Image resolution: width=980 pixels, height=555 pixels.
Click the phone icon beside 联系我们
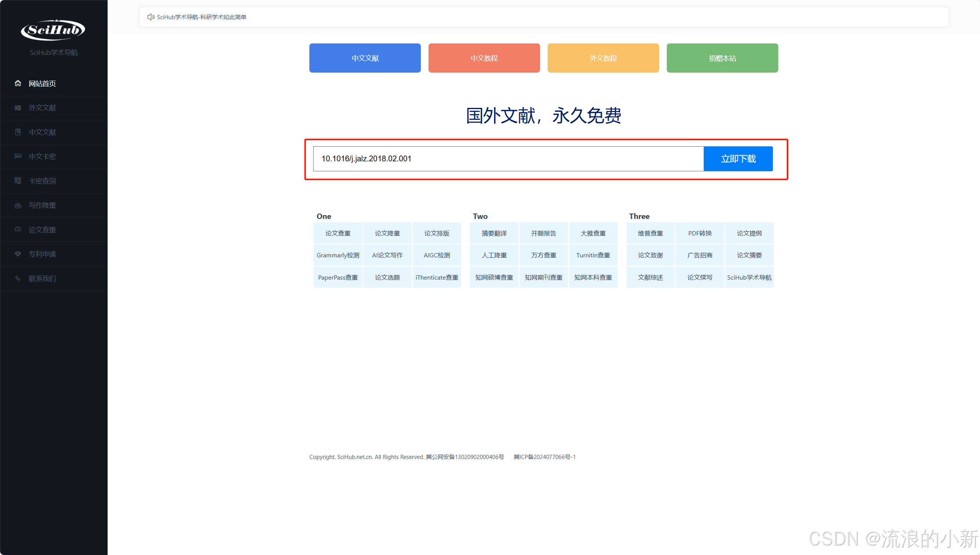pos(18,278)
